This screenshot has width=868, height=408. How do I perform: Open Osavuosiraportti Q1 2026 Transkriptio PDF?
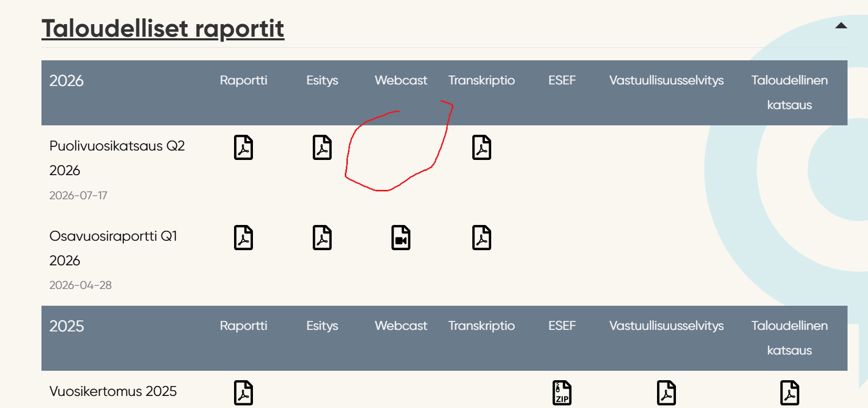[482, 238]
